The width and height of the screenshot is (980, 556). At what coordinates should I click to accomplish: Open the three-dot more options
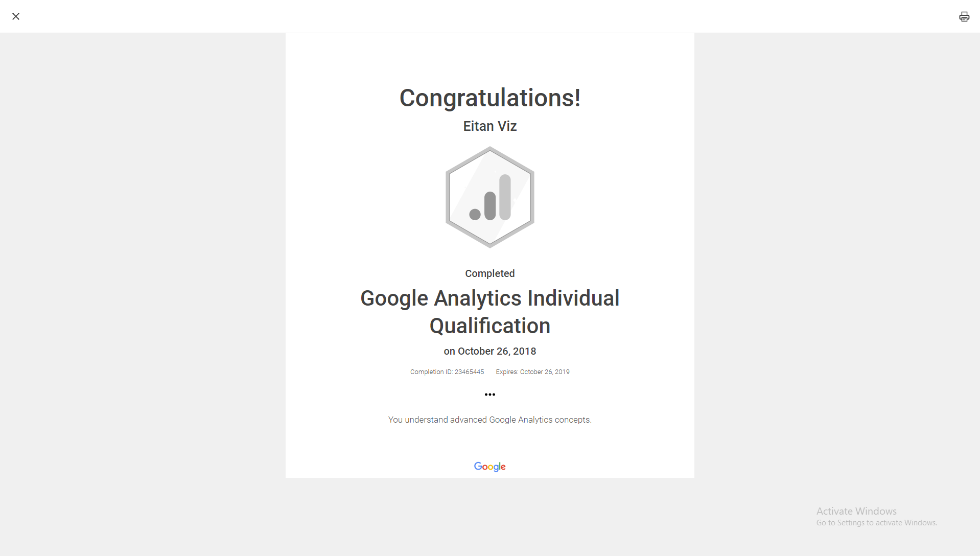point(489,395)
